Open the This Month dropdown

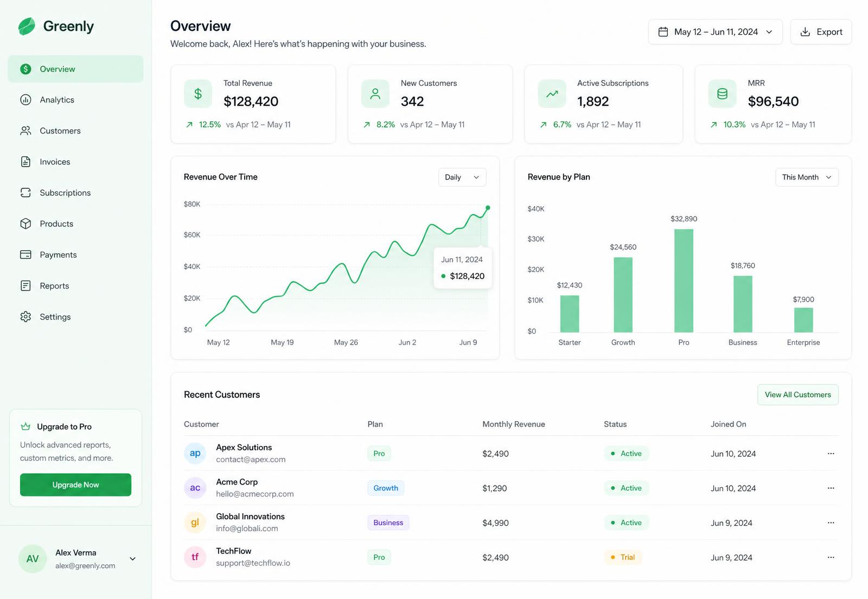tap(807, 177)
